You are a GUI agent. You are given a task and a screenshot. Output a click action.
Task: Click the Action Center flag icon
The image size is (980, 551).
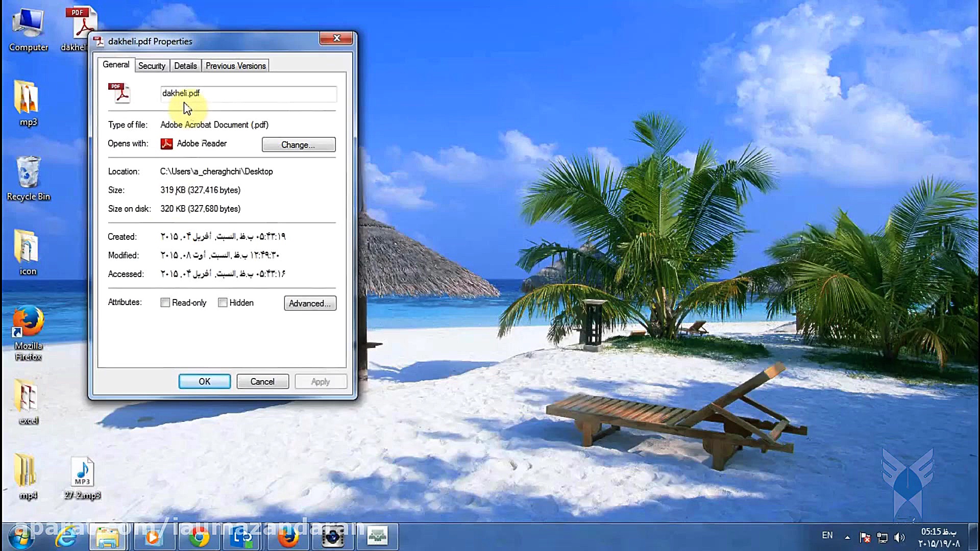[x=865, y=537]
